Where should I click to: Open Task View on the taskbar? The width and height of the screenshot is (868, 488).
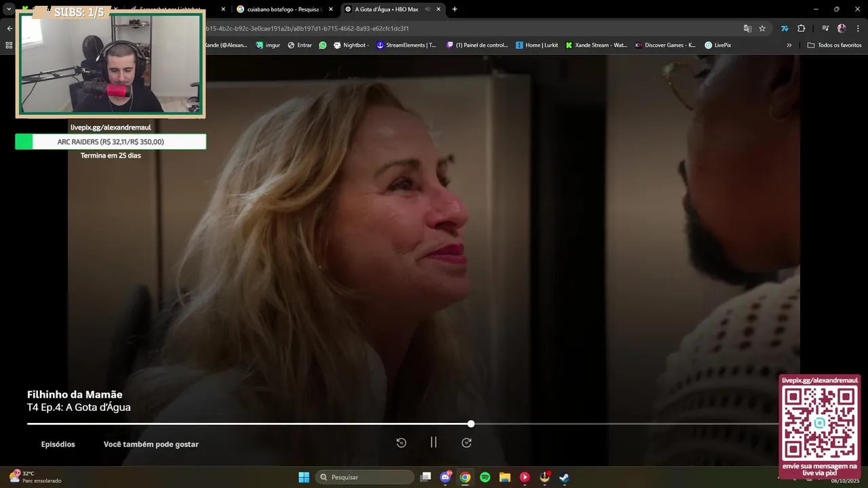426,477
